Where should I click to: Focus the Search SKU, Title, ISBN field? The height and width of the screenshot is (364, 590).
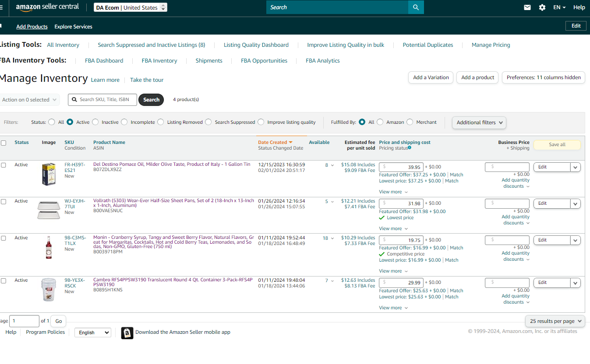[102, 100]
